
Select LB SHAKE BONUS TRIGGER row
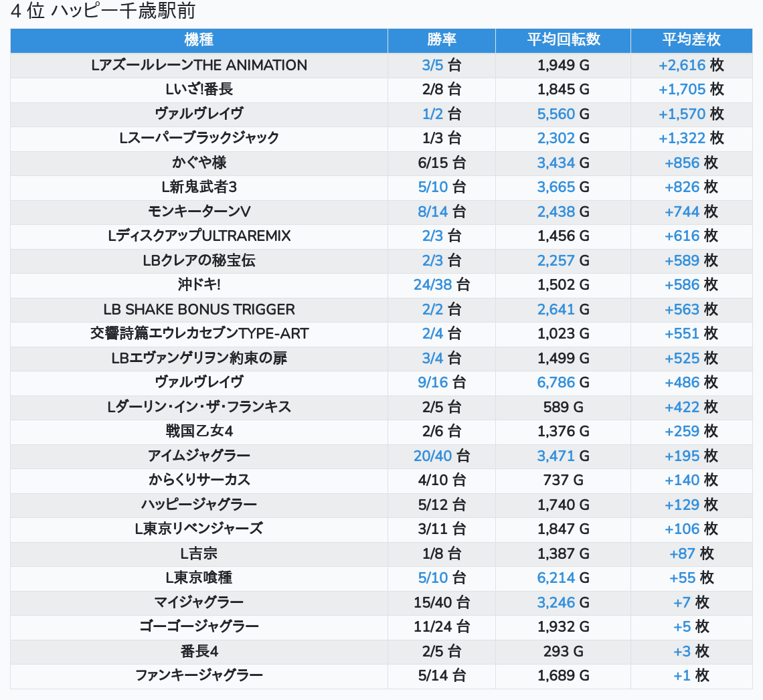pyautogui.click(x=199, y=309)
